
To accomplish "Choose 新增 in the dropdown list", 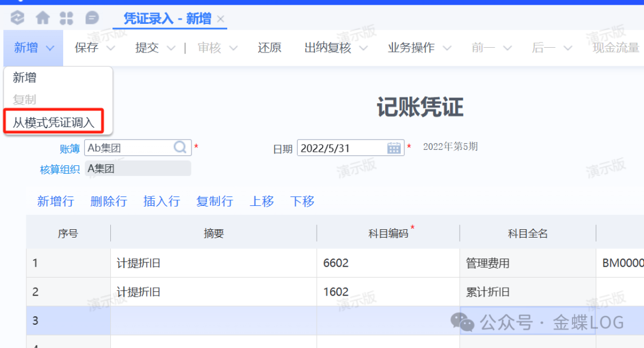I will click(25, 77).
